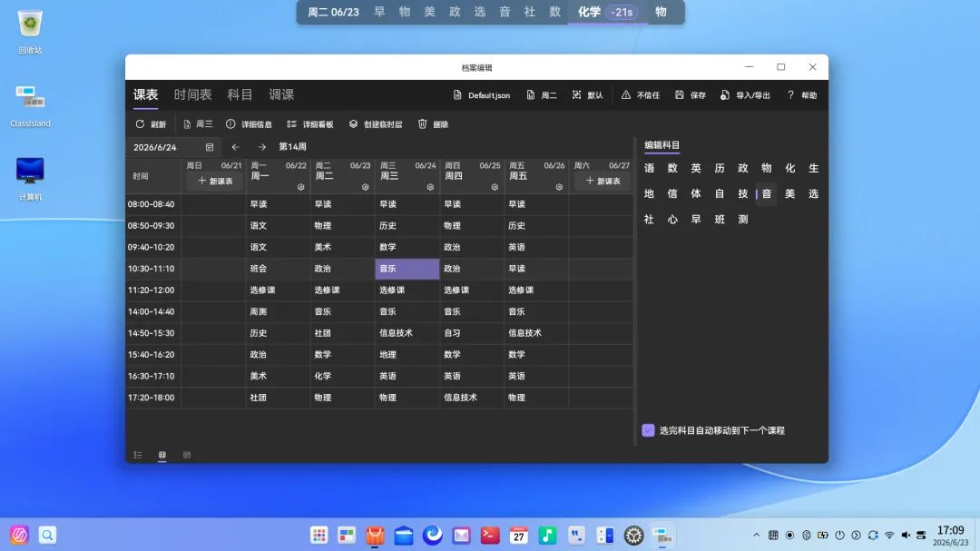Viewport: 980px width, 551px height.
Task: Open the system settings gear in the dock
Action: point(633,536)
